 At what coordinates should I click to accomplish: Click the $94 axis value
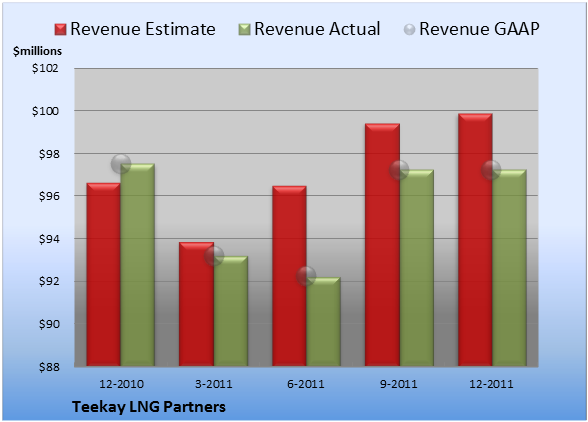49,239
